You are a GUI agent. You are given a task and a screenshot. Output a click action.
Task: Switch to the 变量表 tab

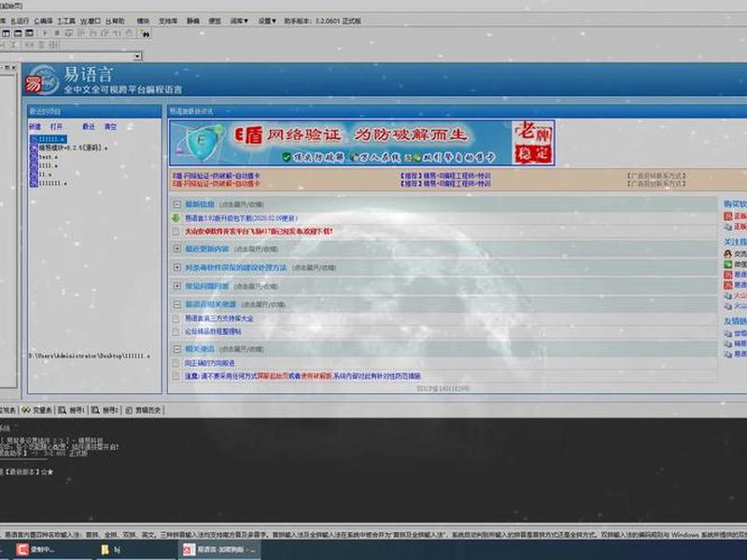coord(37,410)
